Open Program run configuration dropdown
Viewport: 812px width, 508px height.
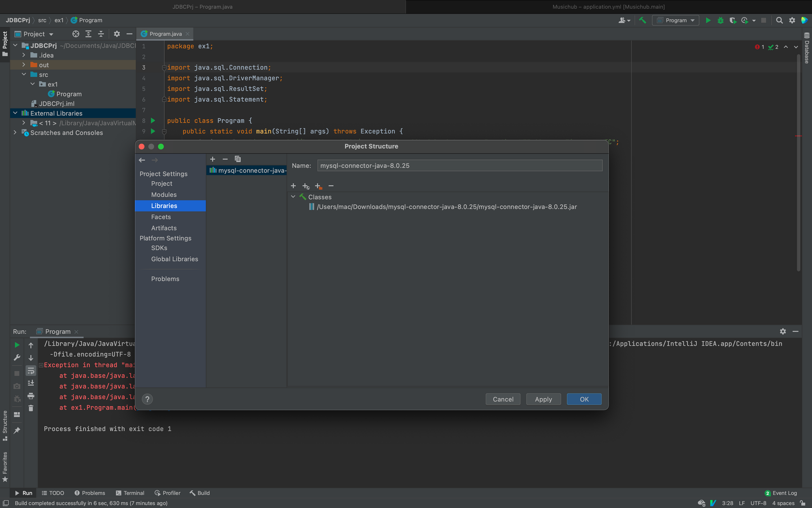point(676,20)
